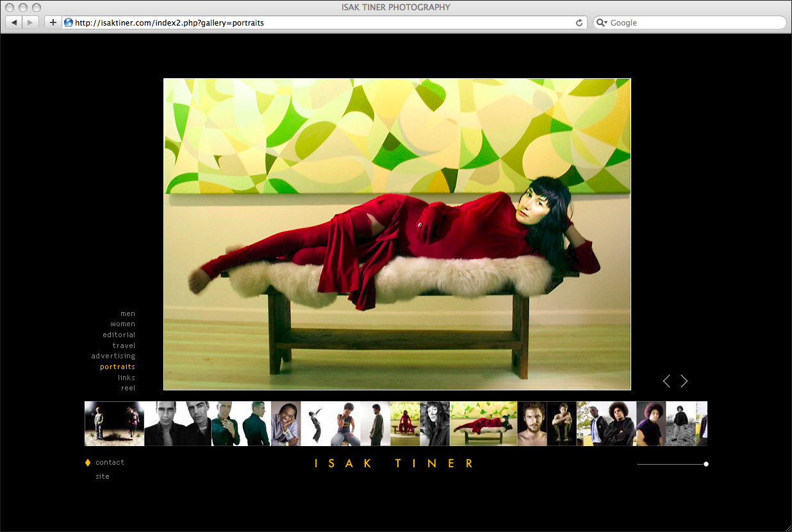Viewport: 792px width, 532px height.
Task: Open the reel section
Action: 128,388
